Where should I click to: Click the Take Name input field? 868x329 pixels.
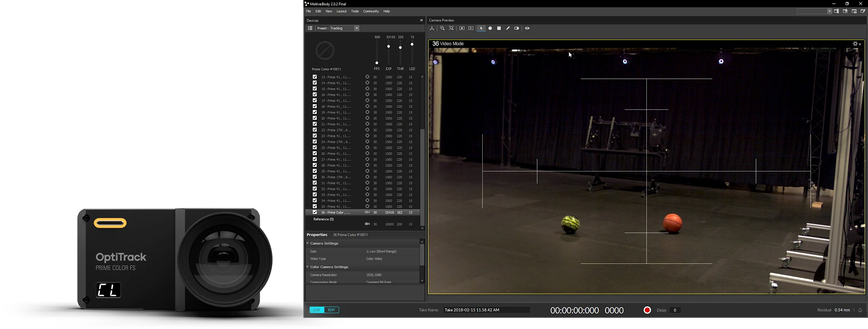click(x=487, y=310)
